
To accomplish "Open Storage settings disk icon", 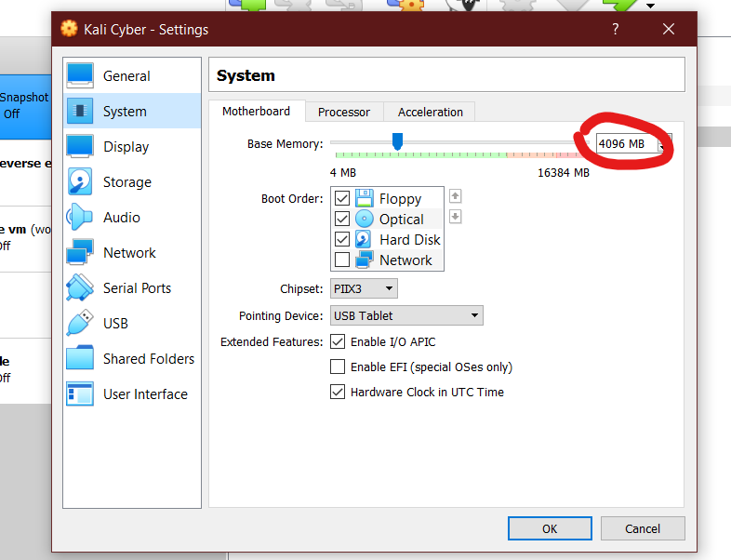I will coord(80,181).
